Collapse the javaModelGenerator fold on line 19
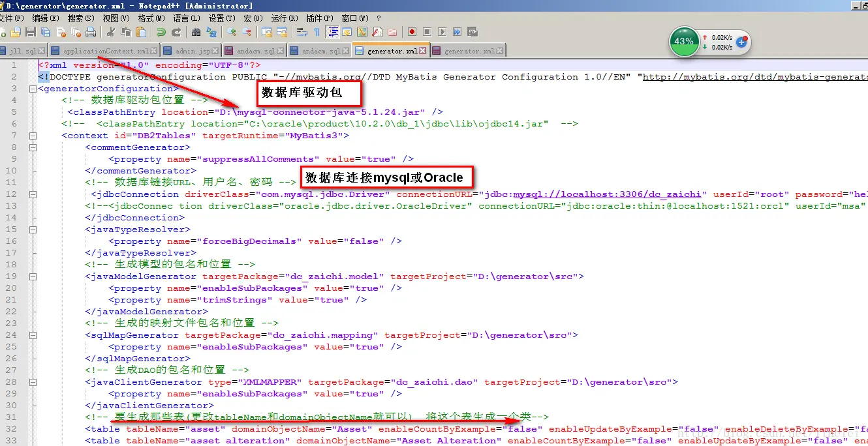 point(32,276)
